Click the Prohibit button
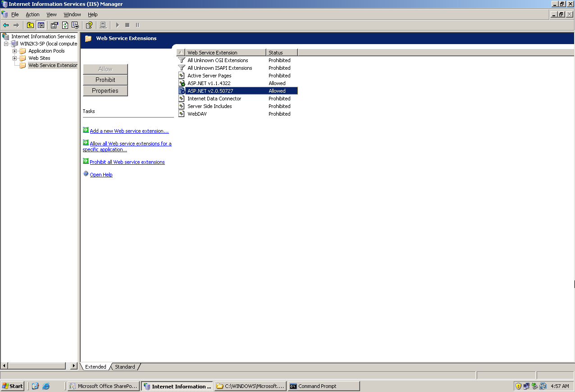The width and height of the screenshot is (575, 392). 105,79
